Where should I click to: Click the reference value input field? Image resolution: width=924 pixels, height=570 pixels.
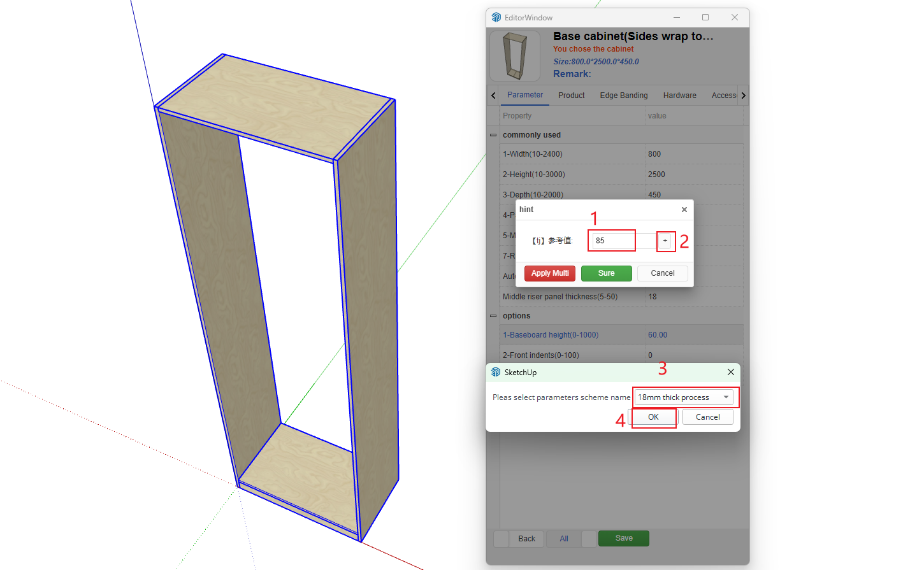coord(613,241)
